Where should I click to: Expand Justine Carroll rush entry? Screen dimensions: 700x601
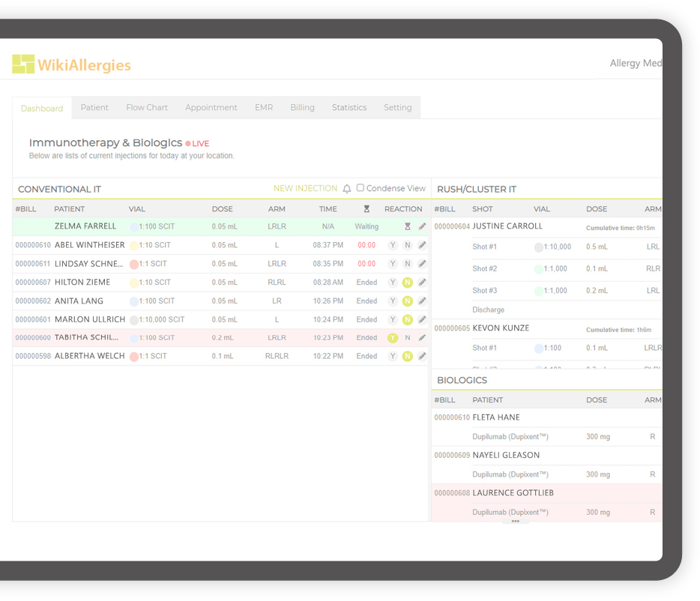click(x=507, y=226)
